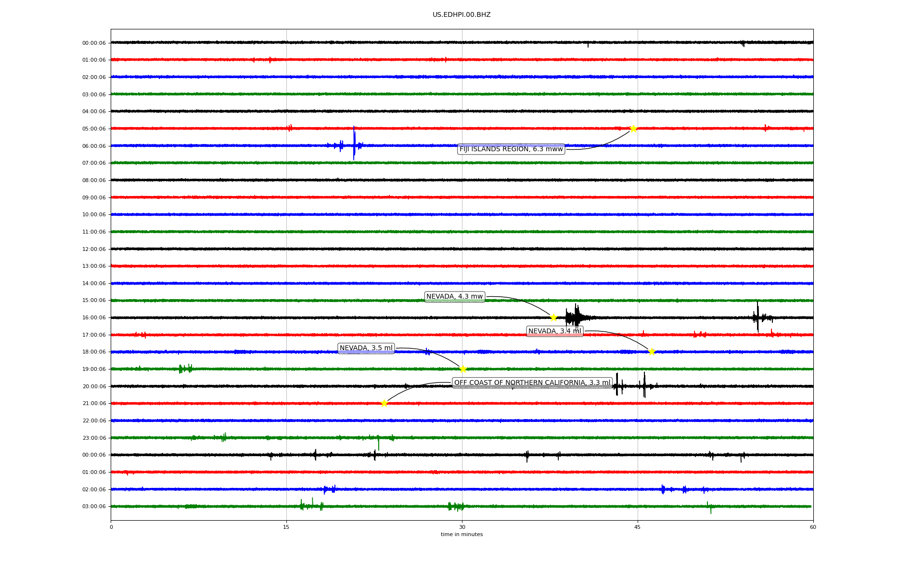
Task: Click the black earthquake burst on the 16:00:06 trace
Action: pyautogui.click(x=576, y=317)
